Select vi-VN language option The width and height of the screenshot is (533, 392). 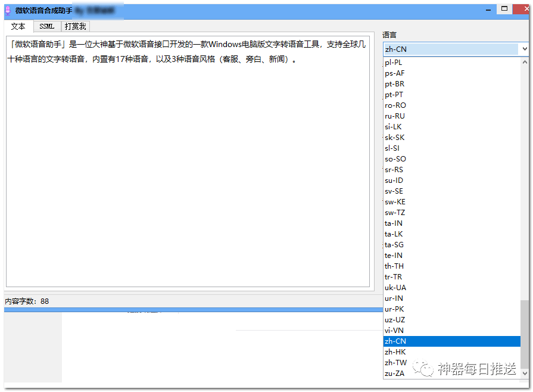point(452,330)
